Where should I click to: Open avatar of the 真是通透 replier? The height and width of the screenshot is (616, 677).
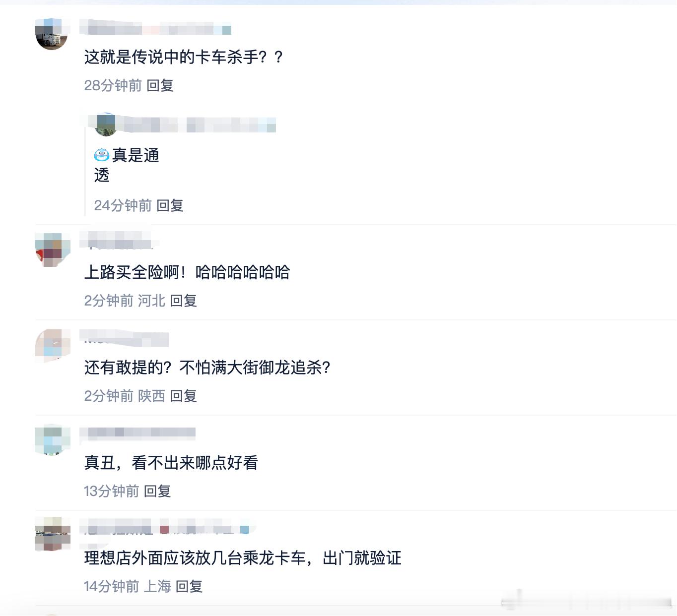click(x=106, y=124)
